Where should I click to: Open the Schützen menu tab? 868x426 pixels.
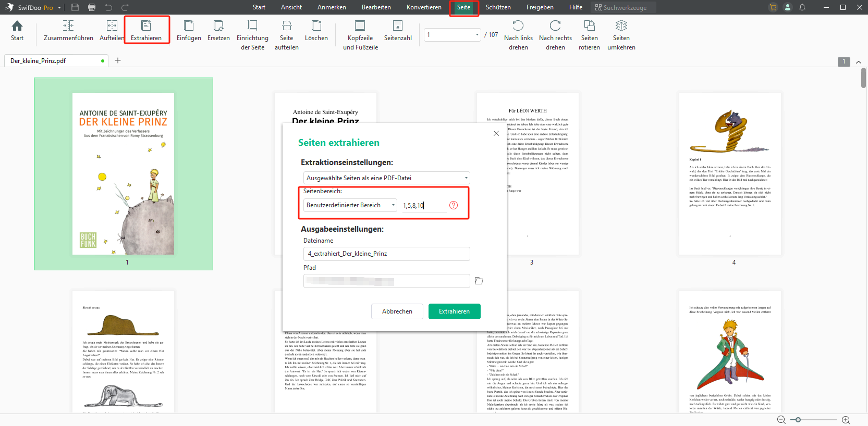click(498, 7)
